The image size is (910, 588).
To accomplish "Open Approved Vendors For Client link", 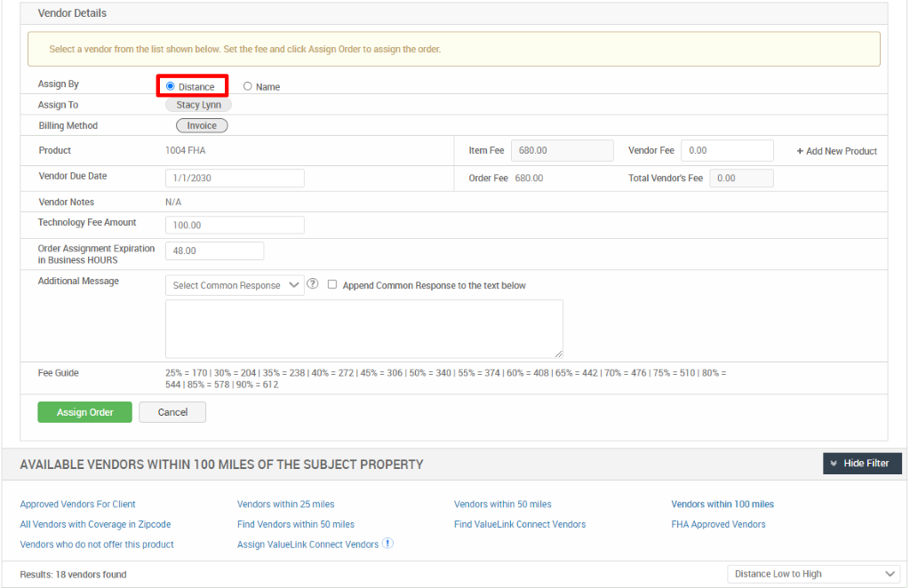I will [x=78, y=505].
